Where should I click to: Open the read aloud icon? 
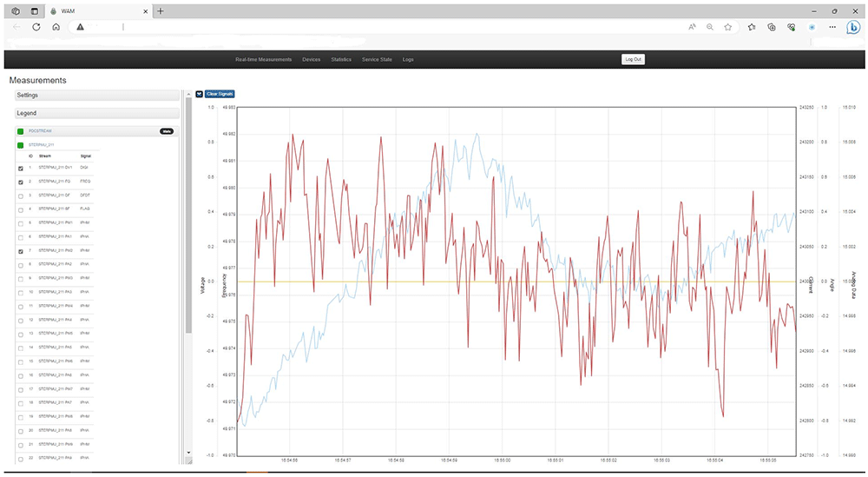pyautogui.click(x=692, y=27)
